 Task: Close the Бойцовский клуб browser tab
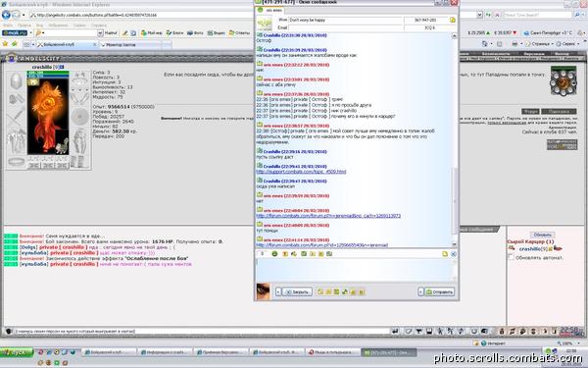pyautogui.click(x=94, y=45)
